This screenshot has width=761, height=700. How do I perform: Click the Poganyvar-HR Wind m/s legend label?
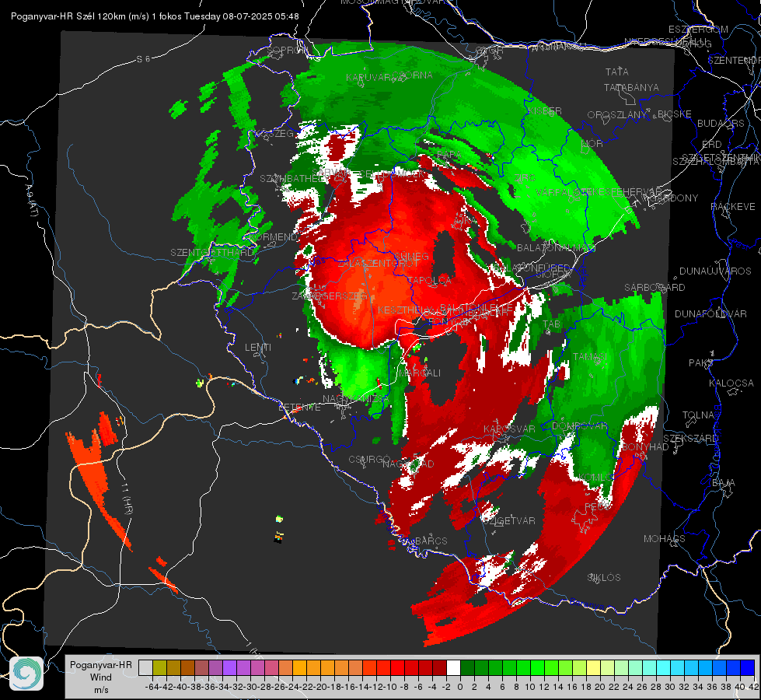101,677
